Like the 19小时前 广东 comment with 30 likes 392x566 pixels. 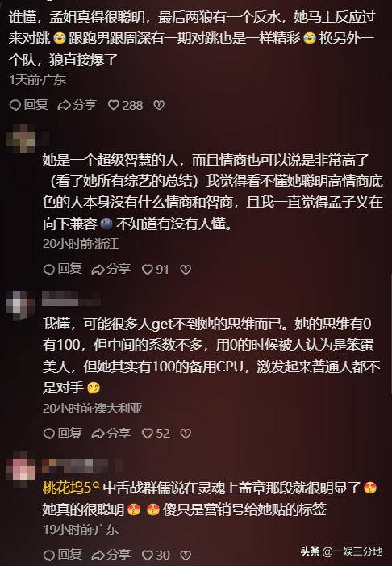(156, 555)
